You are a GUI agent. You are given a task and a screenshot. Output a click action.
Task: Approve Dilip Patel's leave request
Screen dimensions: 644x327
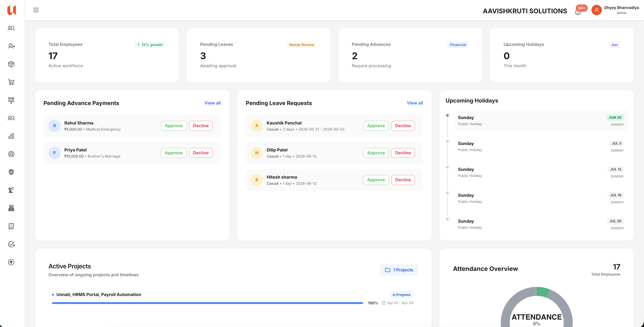376,153
